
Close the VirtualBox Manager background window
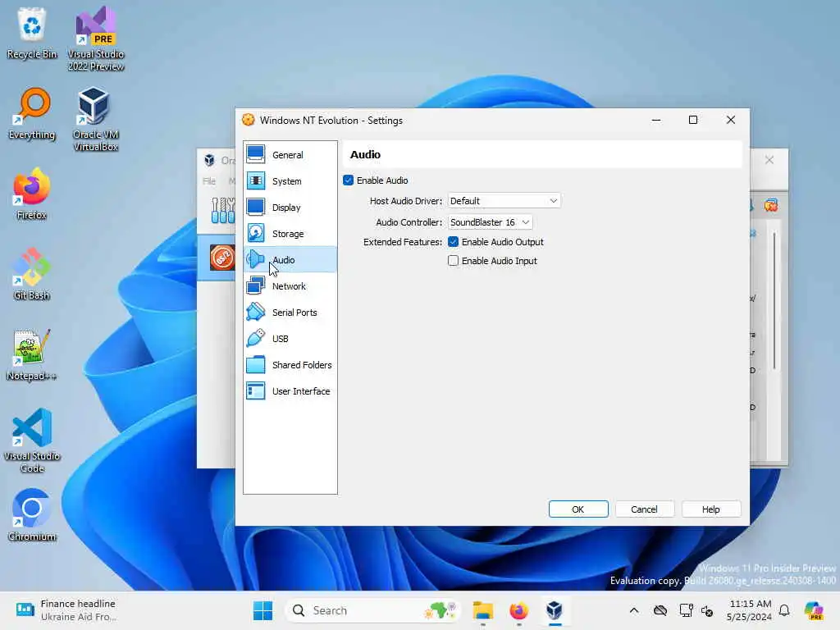coord(769,160)
